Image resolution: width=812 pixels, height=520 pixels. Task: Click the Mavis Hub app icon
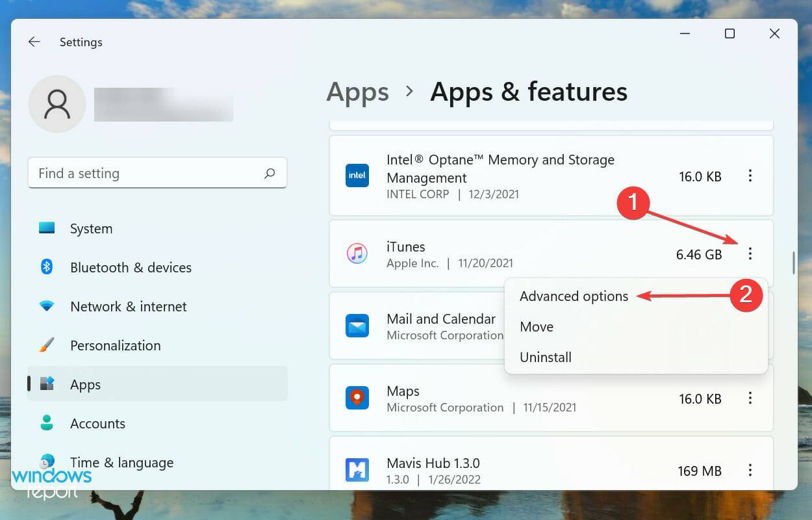coord(357,469)
